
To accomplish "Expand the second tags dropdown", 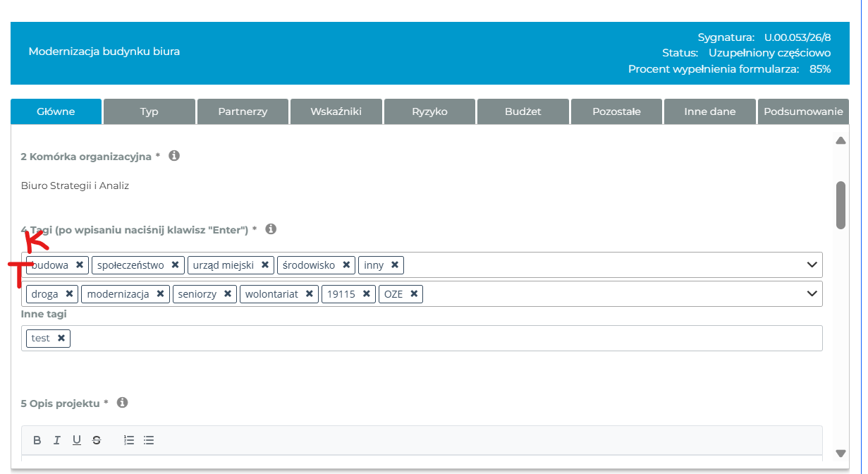I will click(x=812, y=294).
